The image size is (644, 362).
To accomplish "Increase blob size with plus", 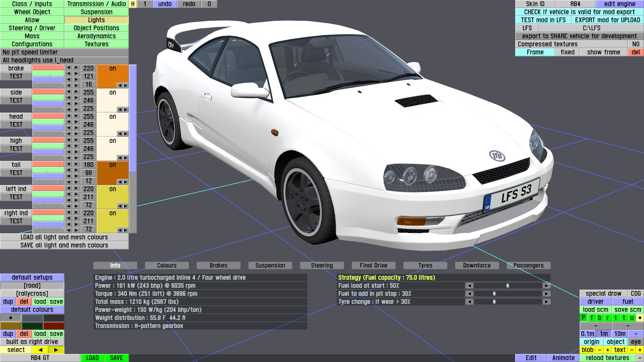I will point(607,350).
